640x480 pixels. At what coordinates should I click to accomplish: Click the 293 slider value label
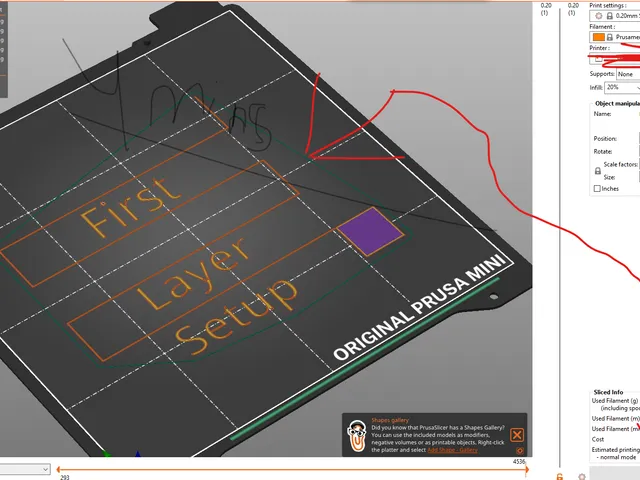[64, 477]
